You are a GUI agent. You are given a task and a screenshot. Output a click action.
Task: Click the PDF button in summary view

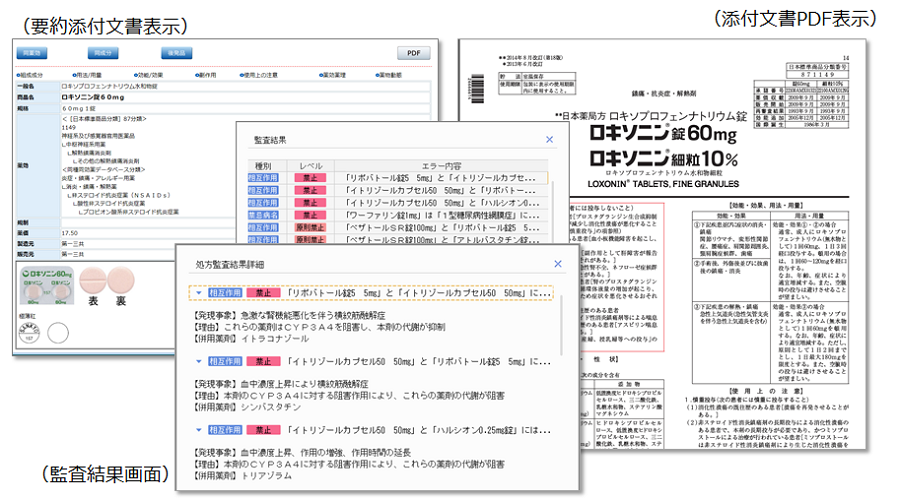pos(412,53)
